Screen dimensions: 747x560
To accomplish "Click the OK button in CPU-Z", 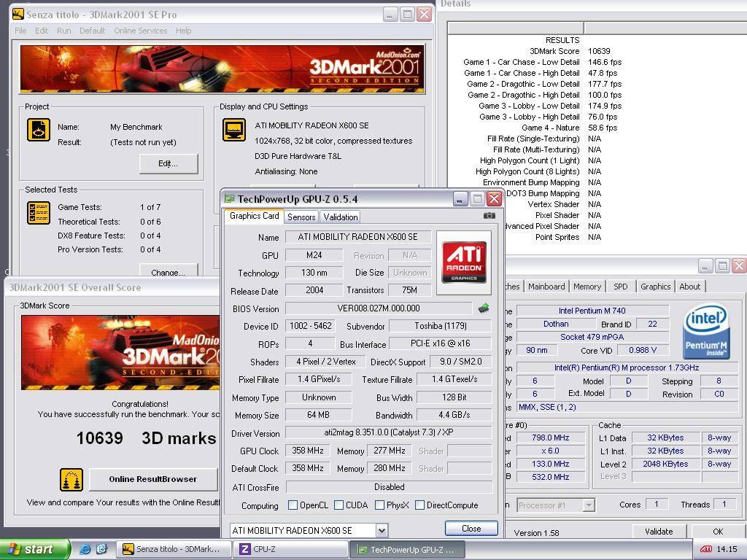I will (718, 532).
